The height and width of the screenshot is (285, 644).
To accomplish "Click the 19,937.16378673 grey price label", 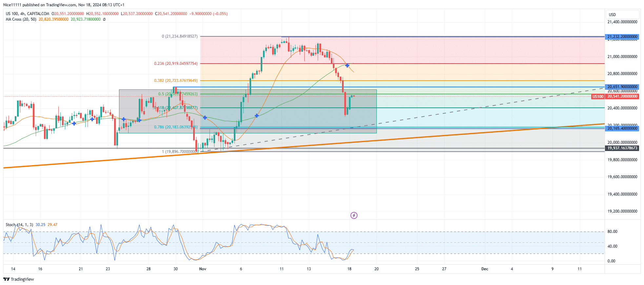I will point(622,148).
